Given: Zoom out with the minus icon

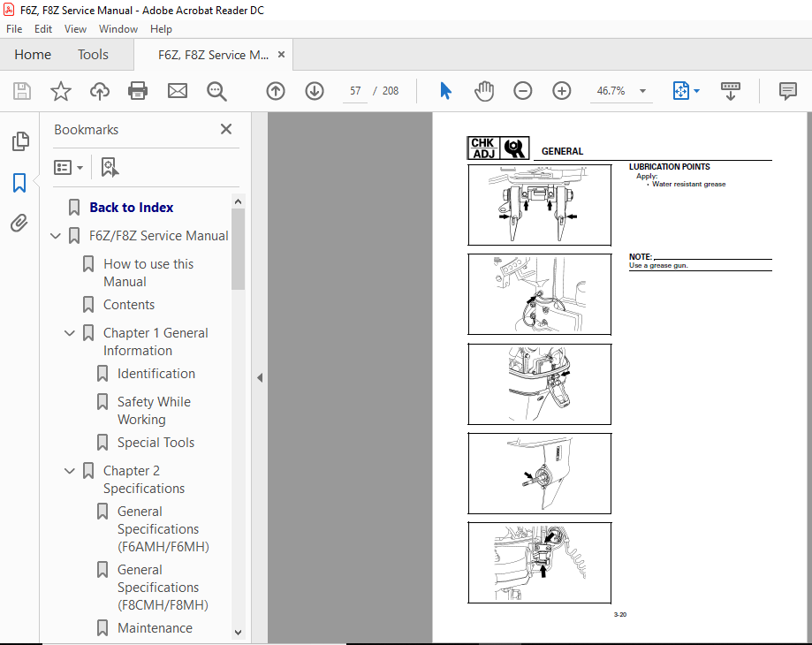Looking at the screenshot, I should click(522, 91).
